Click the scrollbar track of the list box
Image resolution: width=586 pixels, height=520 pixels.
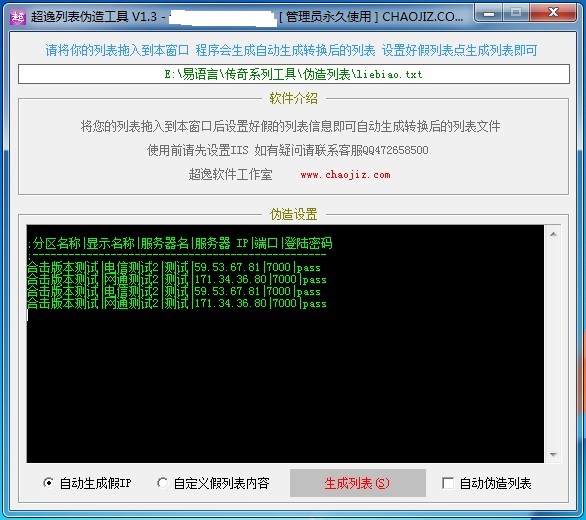click(553, 344)
